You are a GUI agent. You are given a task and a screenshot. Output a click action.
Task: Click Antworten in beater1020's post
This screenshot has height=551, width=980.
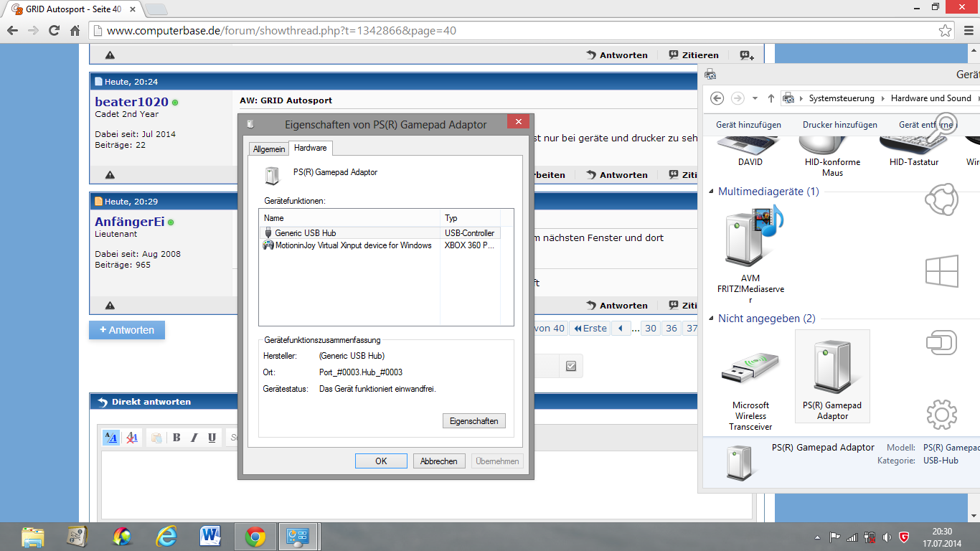point(617,175)
